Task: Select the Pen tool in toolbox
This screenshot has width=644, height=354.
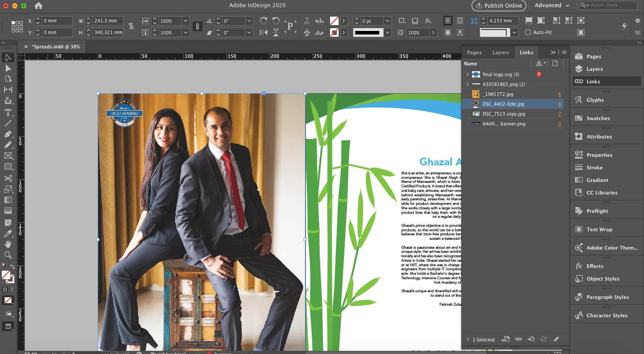Action: coord(8,134)
